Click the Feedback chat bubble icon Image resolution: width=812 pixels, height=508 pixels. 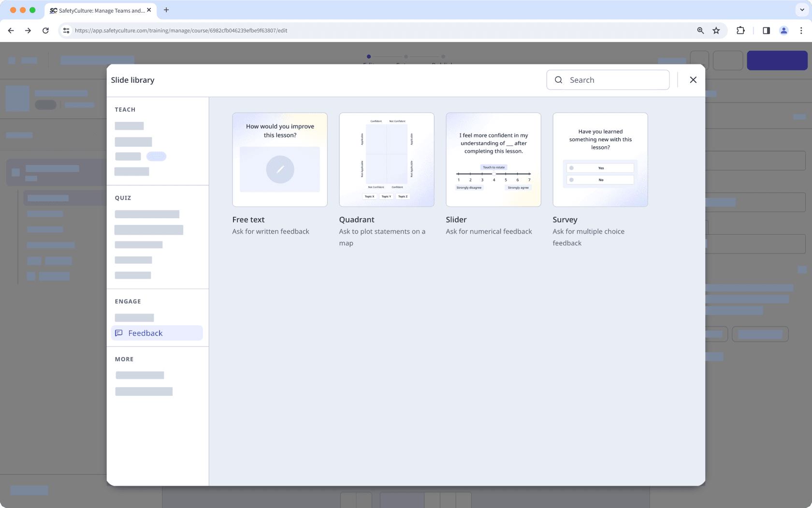(119, 333)
